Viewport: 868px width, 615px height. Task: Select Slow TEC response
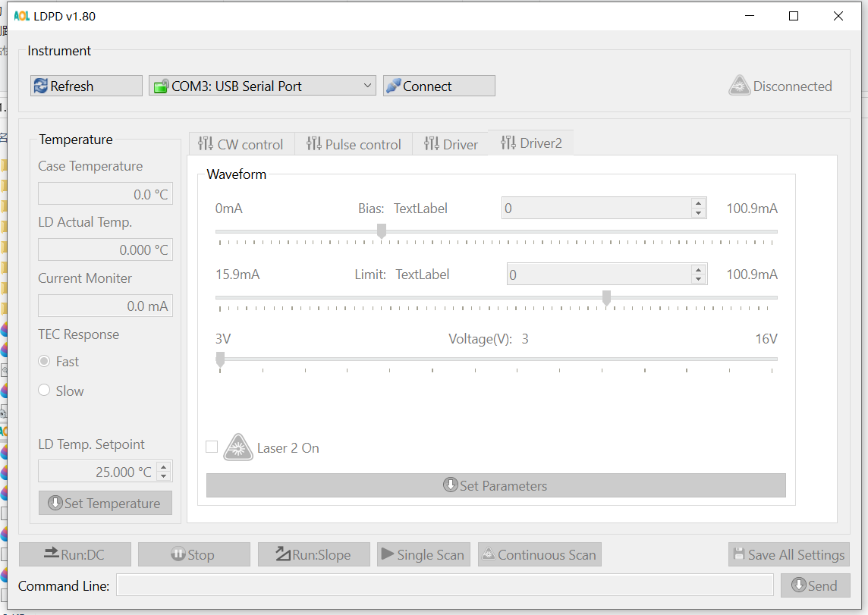pyautogui.click(x=44, y=391)
